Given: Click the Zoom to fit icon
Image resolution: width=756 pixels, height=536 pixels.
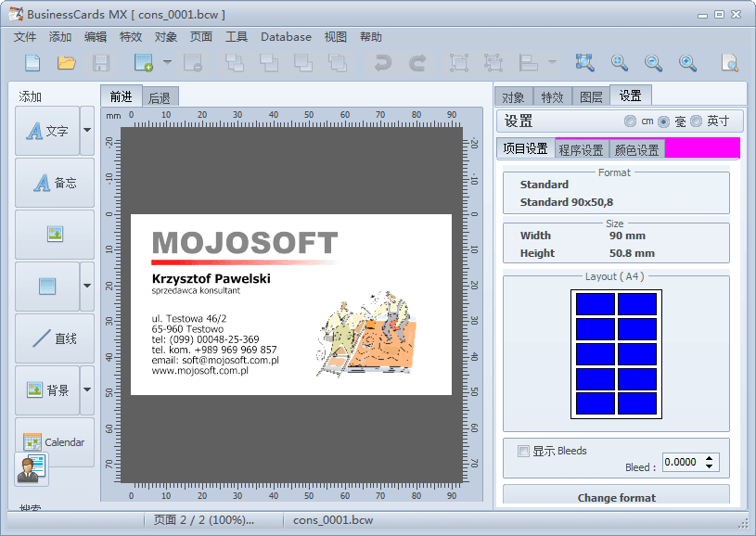Looking at the screenshot, I should point(584,63).
